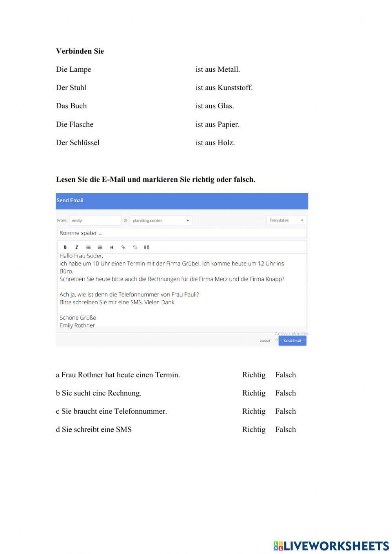Toggle italic formatting in email editor
The height and width of the screenshot is (554, 392).
pos(77,247)
